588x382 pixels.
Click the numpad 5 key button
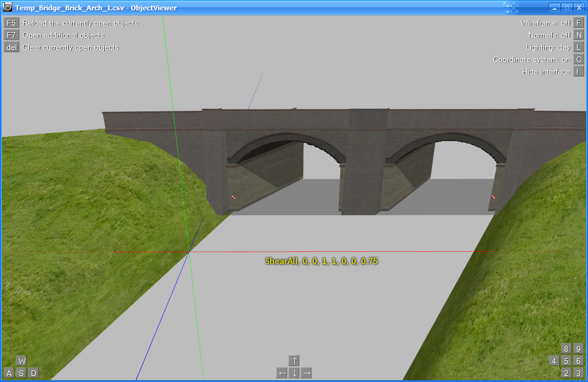pos(567,361)
